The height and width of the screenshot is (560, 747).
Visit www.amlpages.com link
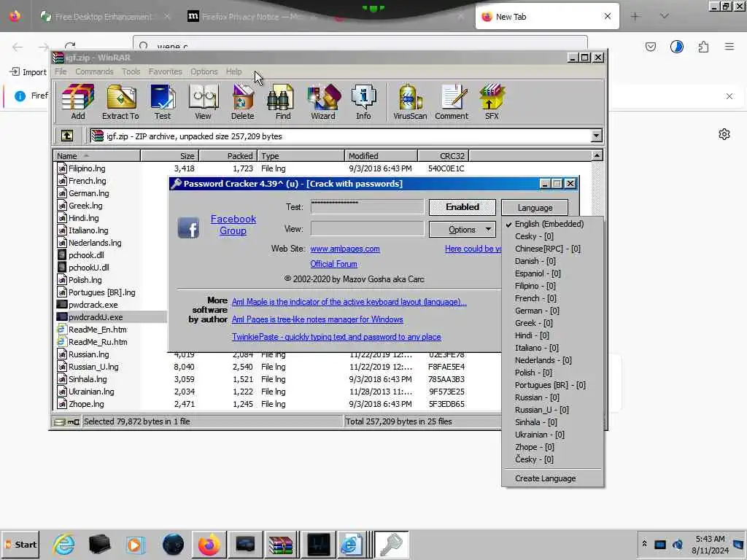point(345,249)
